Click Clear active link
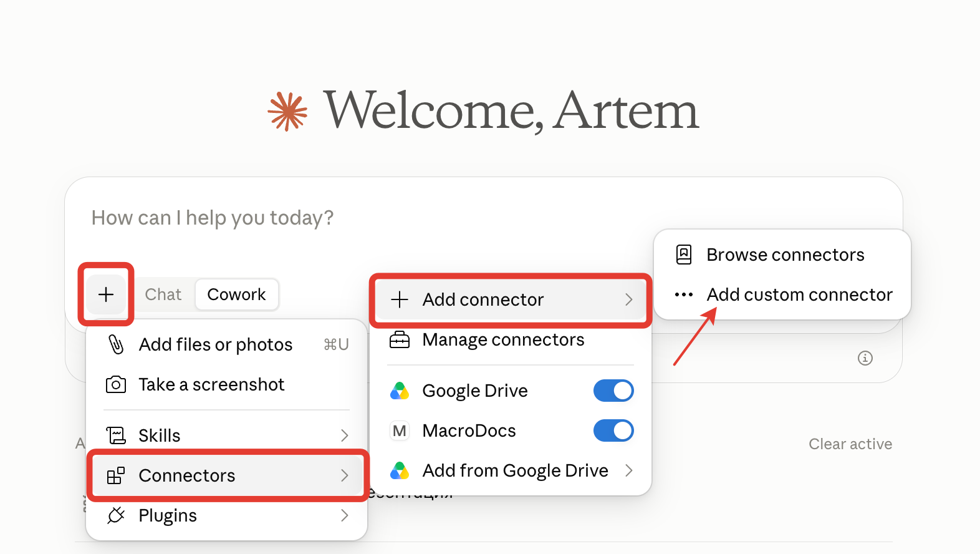Viewport: 980px width, 554px height. coord(850,444)
